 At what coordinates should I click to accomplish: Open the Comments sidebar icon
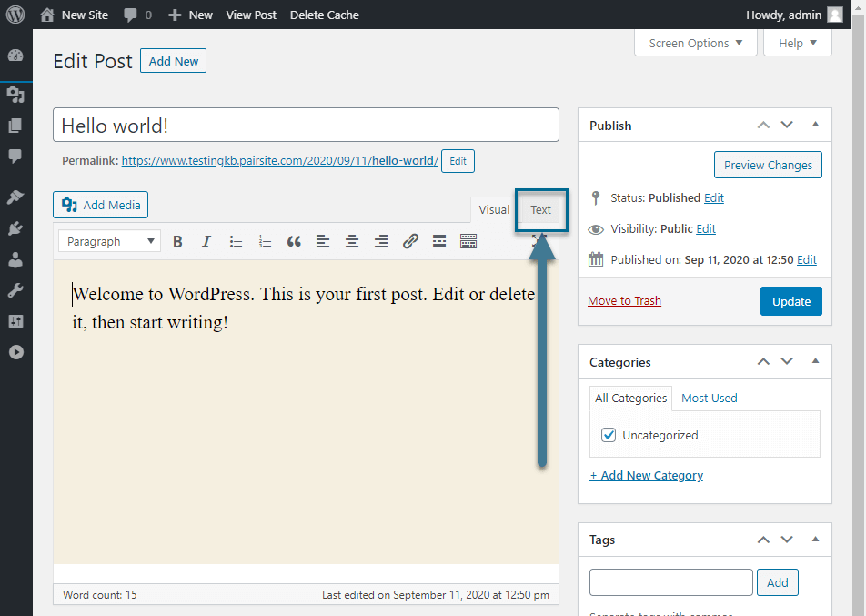tap(15, 156)
